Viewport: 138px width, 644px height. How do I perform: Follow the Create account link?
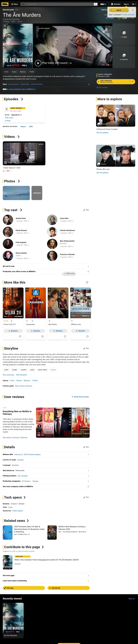pos(128,15)
